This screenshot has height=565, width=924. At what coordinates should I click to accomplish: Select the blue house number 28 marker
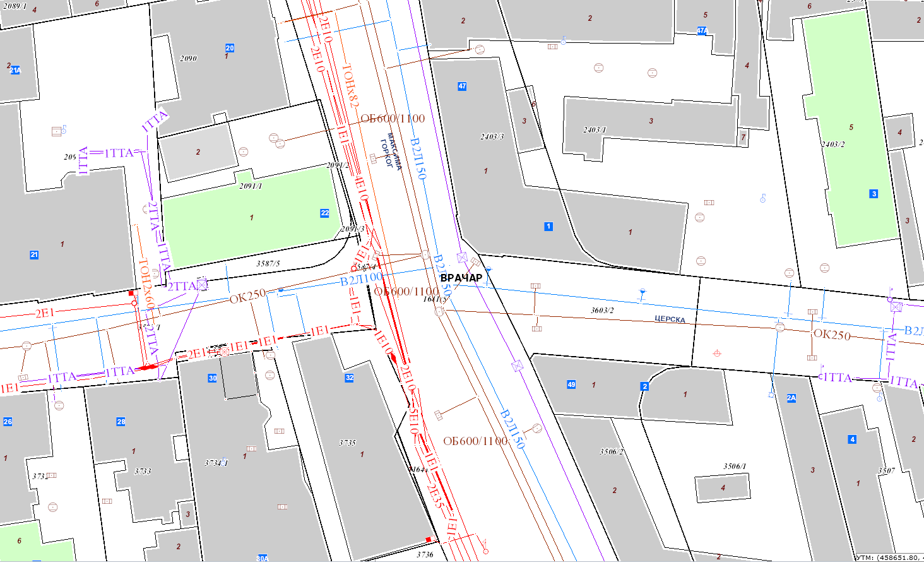[x=121, y=422]
